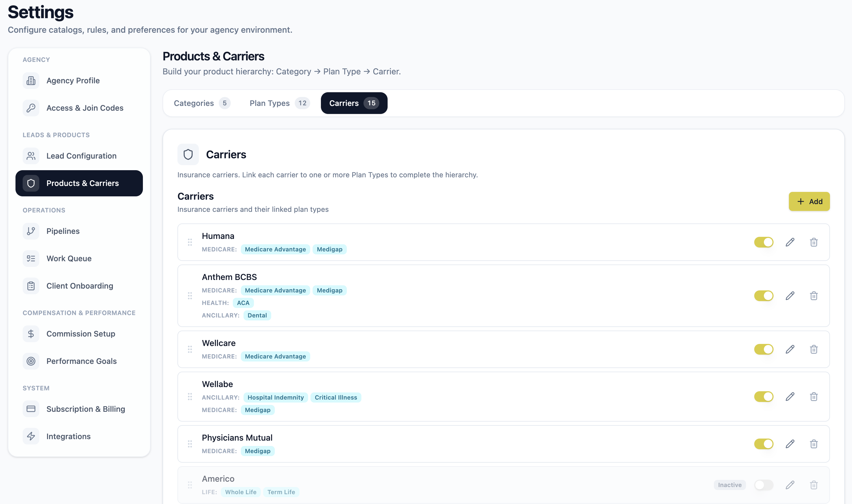Delete the Wellcare carrier
The width and height of the screenshot is (852, 504).
pos(814,349)
